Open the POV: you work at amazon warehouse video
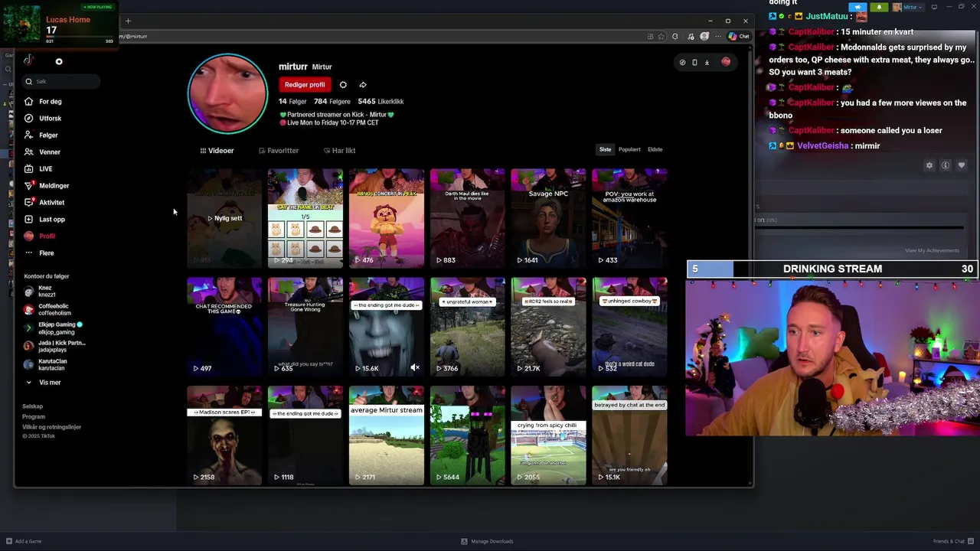This screenshot has height=551, width=980. click(629, 218)
